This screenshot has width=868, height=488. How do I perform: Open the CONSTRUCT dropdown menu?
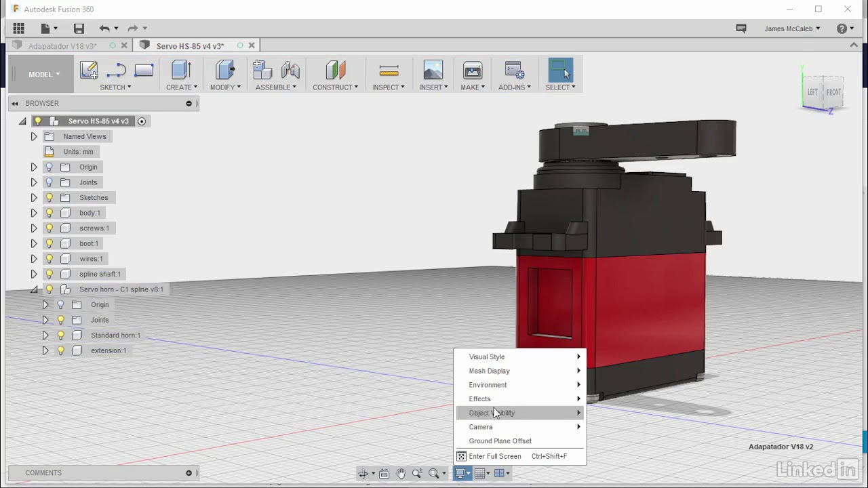tap(336, 87)
